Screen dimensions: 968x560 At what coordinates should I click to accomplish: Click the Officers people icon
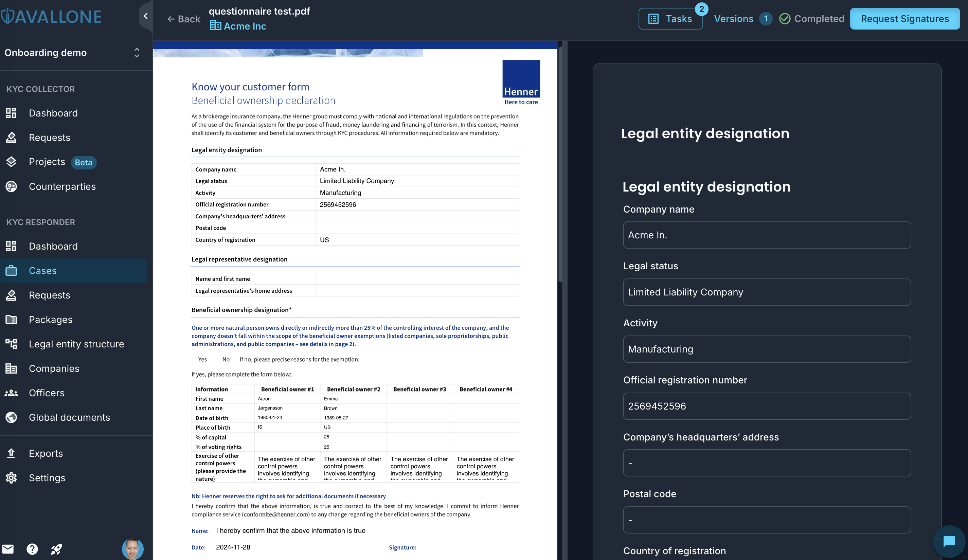click(11, 393)
